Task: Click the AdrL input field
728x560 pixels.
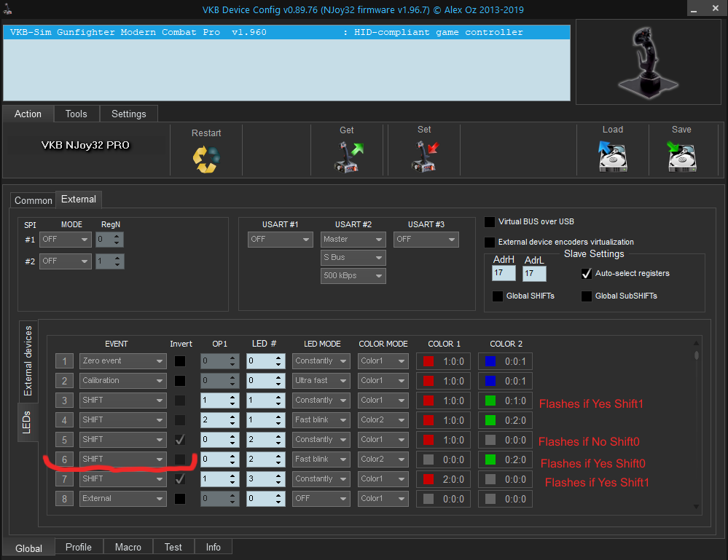Action: tap(534, 273)
